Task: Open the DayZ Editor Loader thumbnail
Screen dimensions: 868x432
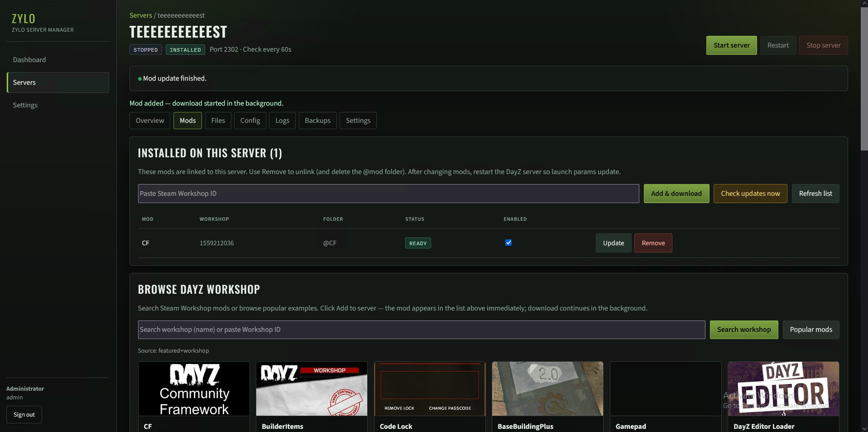Action: point(783,389)
